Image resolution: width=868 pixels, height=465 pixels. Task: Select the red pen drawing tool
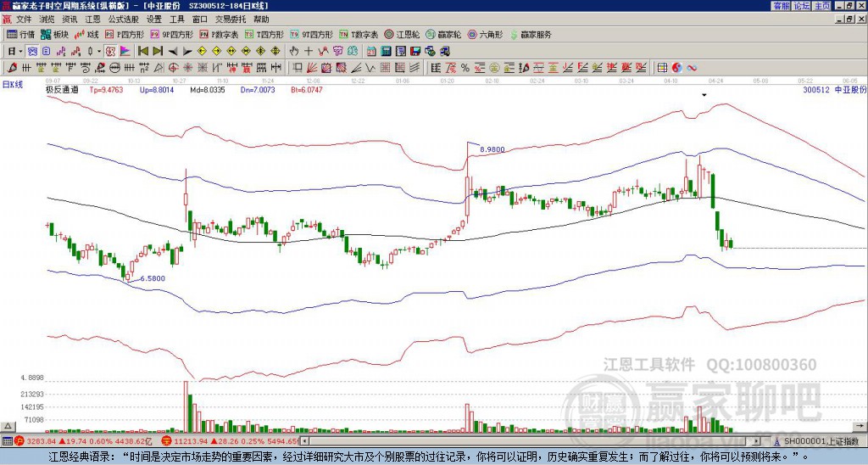coord(12,68)
